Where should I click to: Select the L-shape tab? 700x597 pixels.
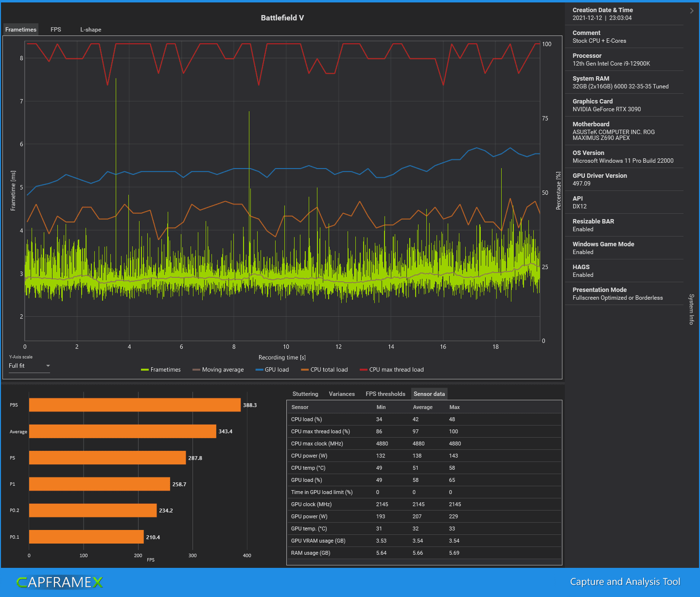click(x=91, y=30)
